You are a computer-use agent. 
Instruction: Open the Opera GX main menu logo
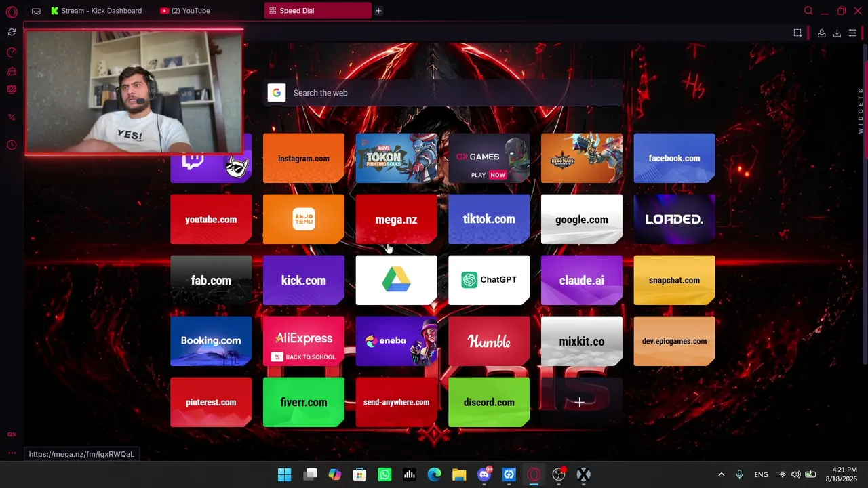[12, 12]
